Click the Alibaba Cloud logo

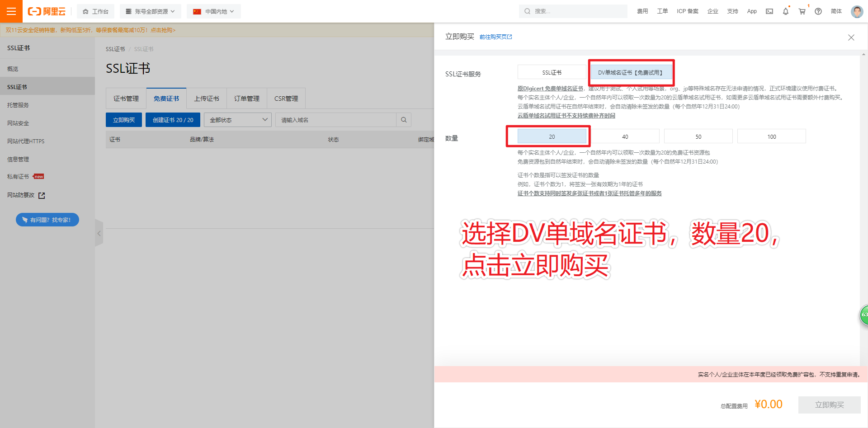[47, 11]
